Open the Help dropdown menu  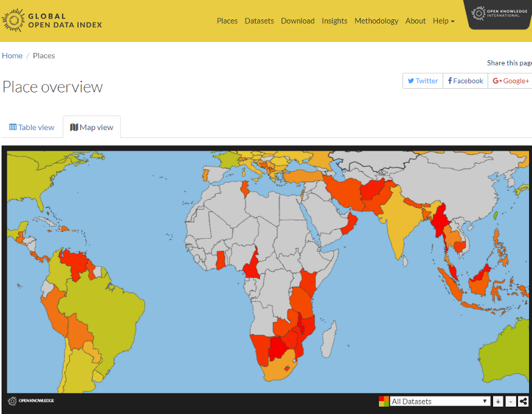coord(443,21)
